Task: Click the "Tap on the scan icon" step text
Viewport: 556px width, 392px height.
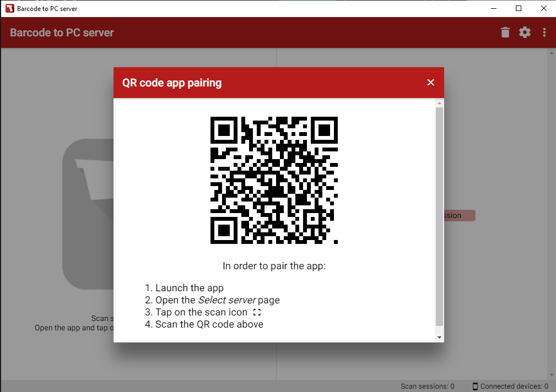Action: coord(201,312)
